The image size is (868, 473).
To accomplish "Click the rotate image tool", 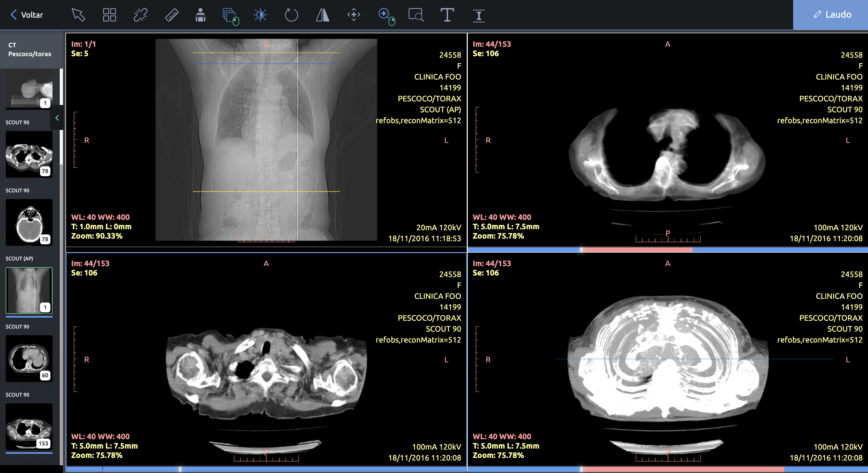I will point(291,15).
